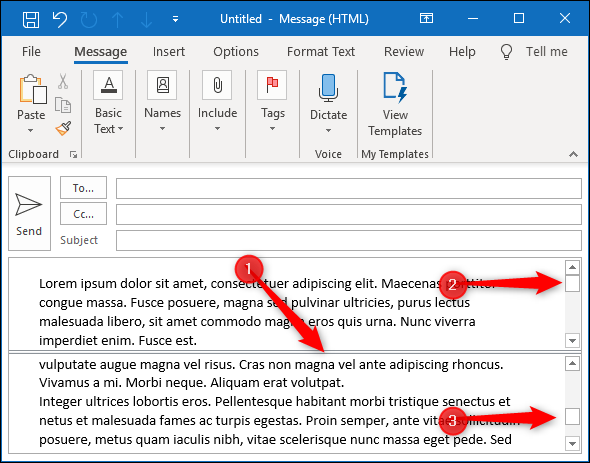This screenshot has width=590, height=463.
Task: Expand the Include attachments group
Action: pyautogui.click(x=217, y=102)
